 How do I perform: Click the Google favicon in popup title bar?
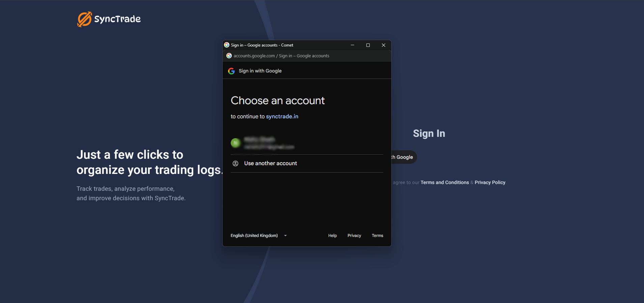click(227, 45)
